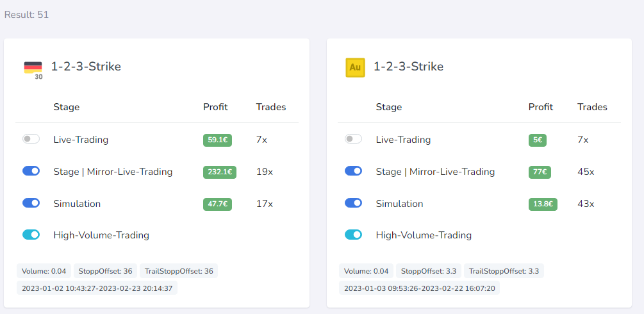Click the 7x trades value in German flag card
This screenshot has width=644, height=314.
(x=261, y=140)
